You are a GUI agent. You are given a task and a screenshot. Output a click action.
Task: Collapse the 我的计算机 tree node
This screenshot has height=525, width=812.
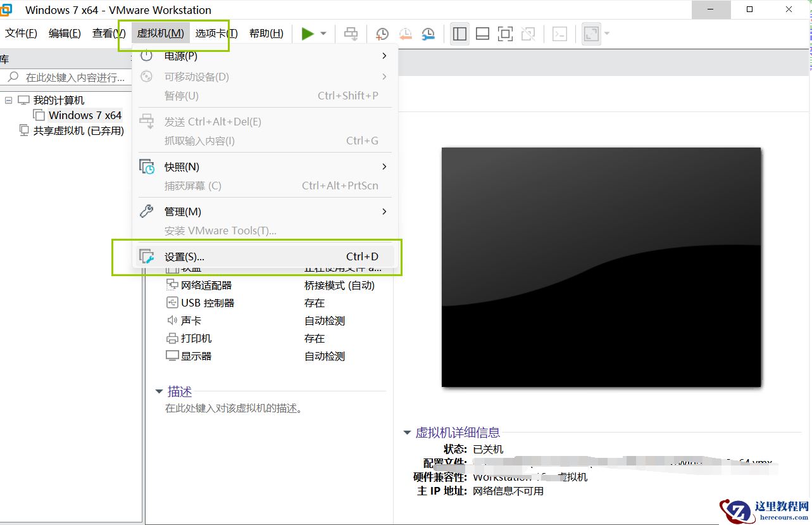pyautogui.click(x=9, y=99)
